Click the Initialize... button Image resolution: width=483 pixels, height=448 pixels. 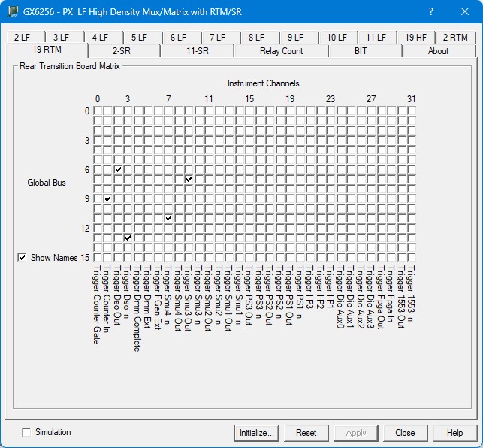coord(258,433)
